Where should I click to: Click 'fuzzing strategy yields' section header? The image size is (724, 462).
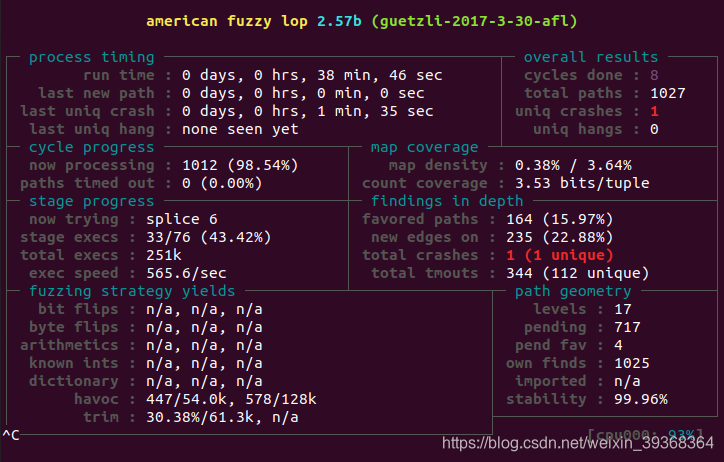[132, 291]
